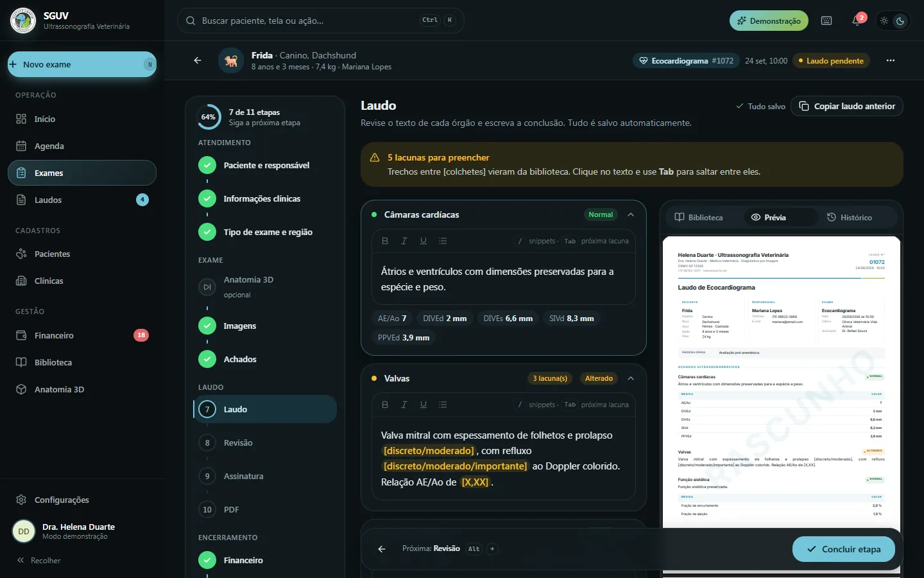Open the Biblioteca sidebar item

(x=82, y=362)
